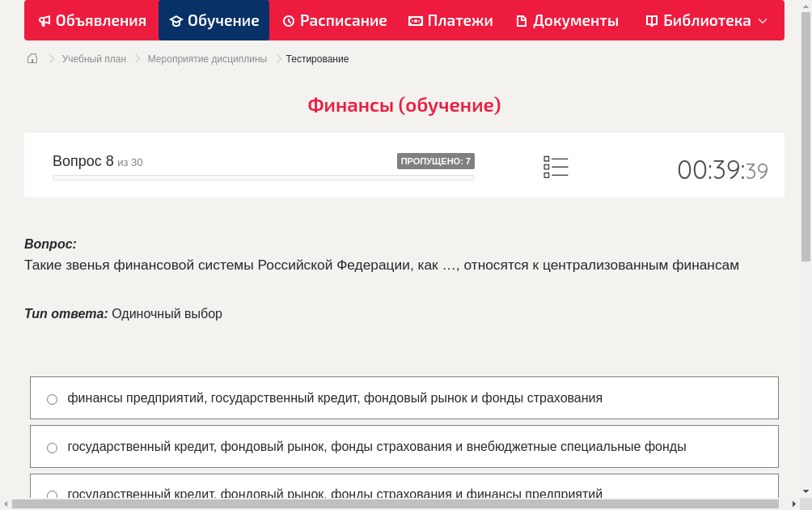Click the clock icon next to Расписание

[x=287, y=20]
